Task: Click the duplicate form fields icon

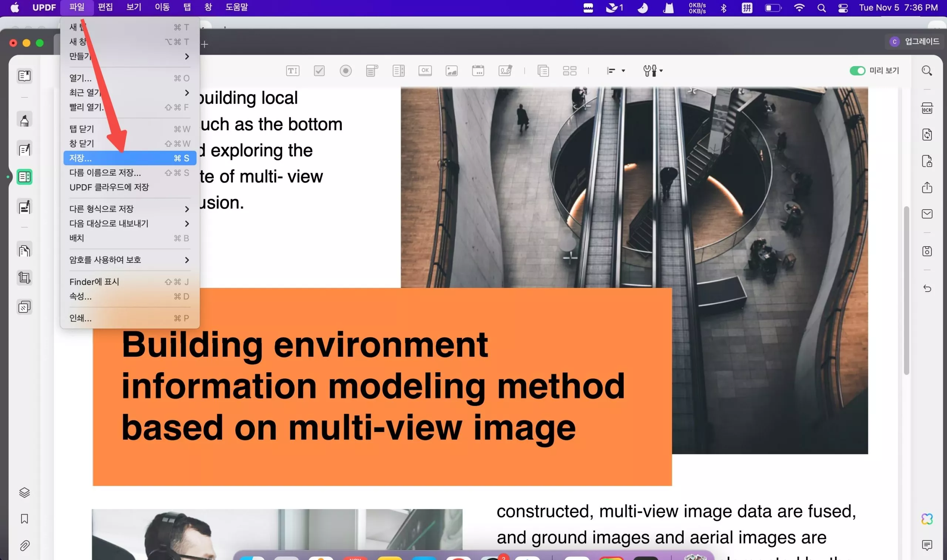Action: tap(543, 71)
